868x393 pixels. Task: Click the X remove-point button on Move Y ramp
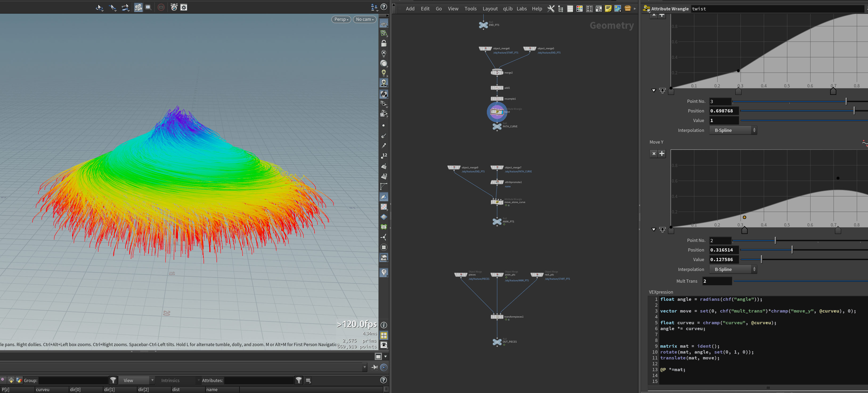coord(654,154)
